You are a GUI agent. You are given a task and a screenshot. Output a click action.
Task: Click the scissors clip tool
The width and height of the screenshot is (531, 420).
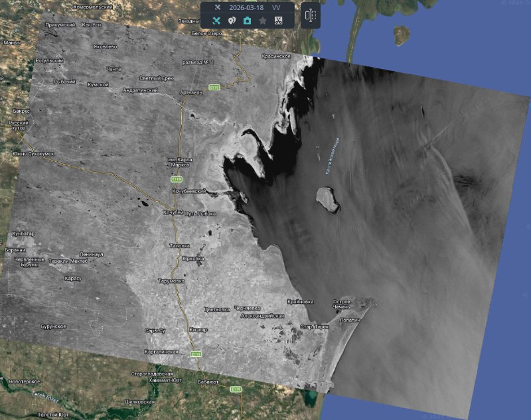coord(279,21)
